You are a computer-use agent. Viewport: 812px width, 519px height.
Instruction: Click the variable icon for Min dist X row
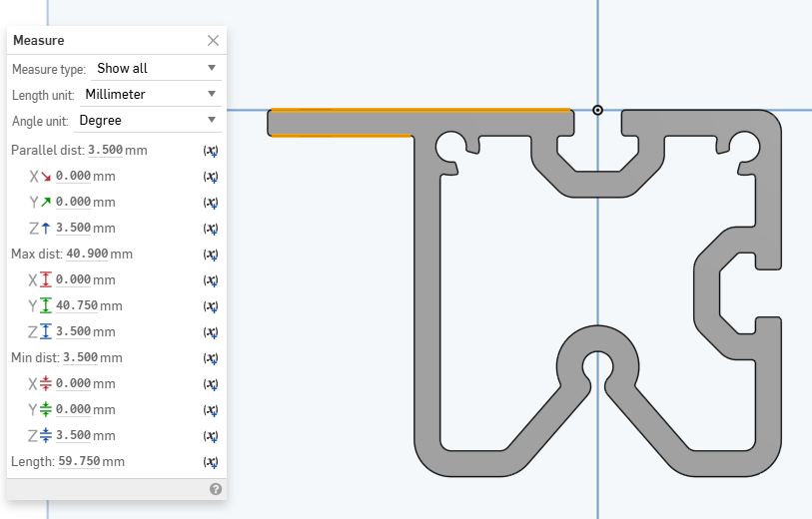211,384
